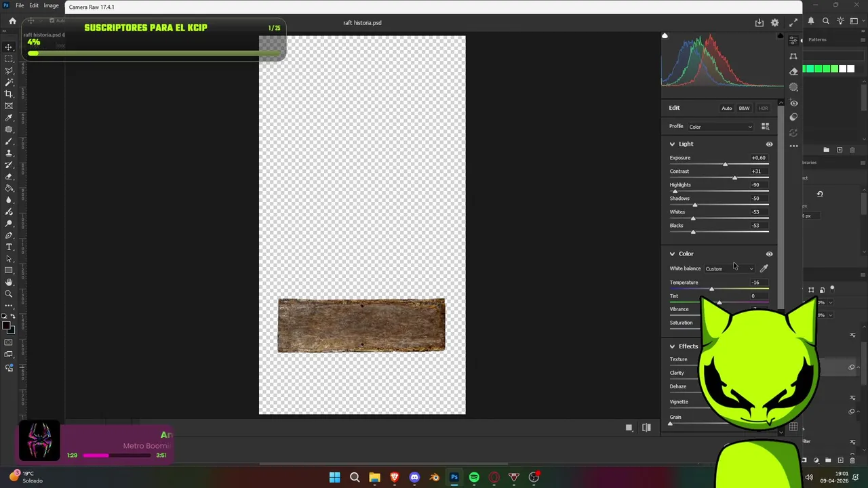Open Camera Raw preferences gear
Image resolution: width=868 pixels, height=488 pixels.
[775, 22]
